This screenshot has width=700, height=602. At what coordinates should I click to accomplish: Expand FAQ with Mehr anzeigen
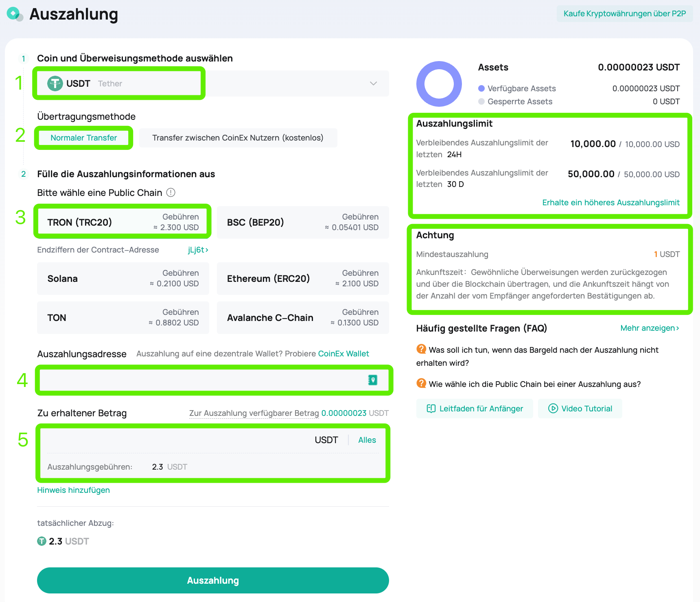(649, 328)
